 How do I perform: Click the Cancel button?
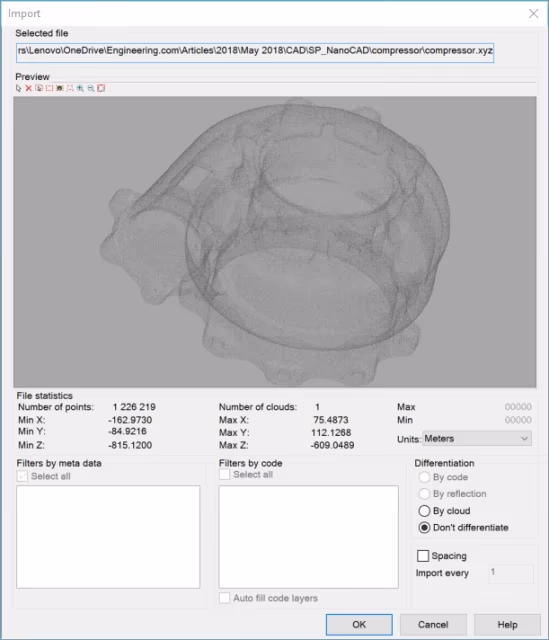(433, 624)
